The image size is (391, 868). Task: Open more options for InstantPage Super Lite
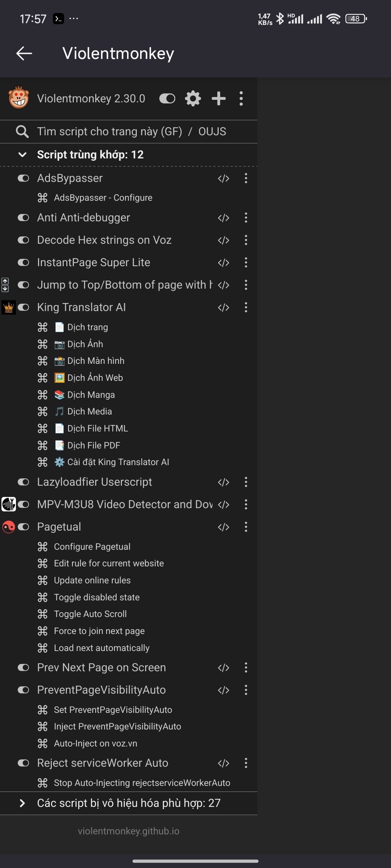246,263
